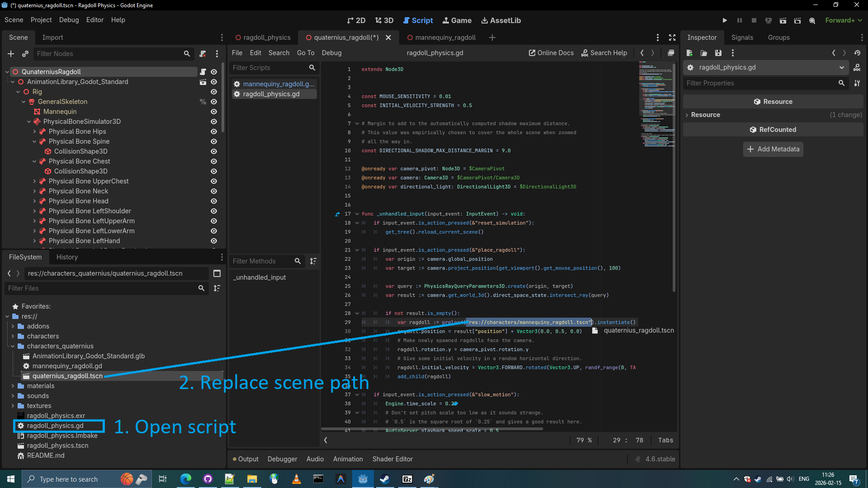The width and height of the screenshot is (868, 488).
Task: Open the Debug menu in top menubar
Action: coord(69,20)
